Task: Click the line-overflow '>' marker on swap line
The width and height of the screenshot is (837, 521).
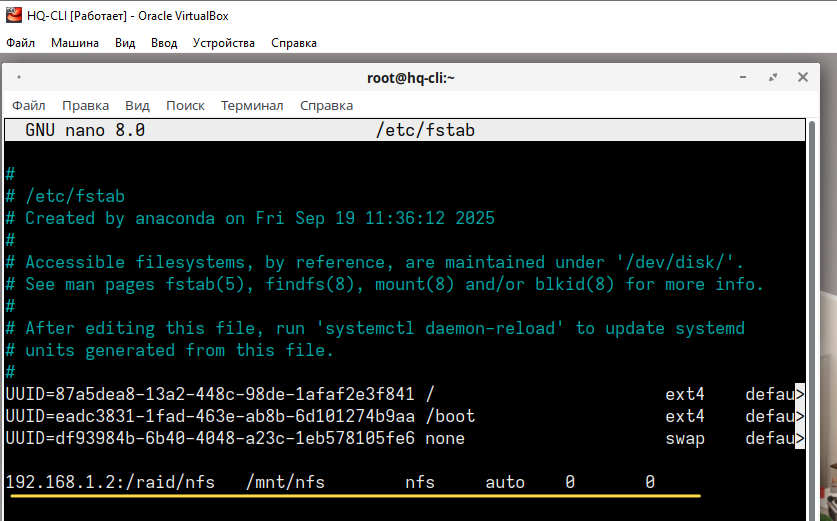Action: pos(800,438)
